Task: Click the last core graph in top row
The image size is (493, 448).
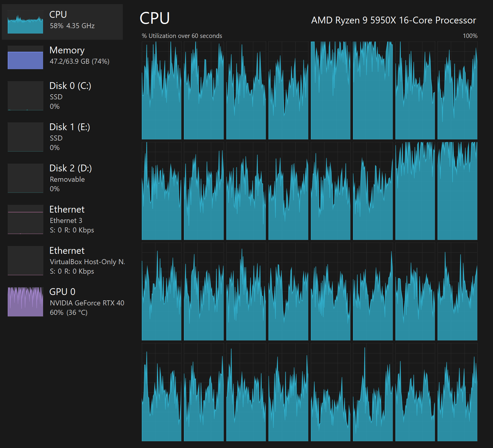Action: click(457, 90)
